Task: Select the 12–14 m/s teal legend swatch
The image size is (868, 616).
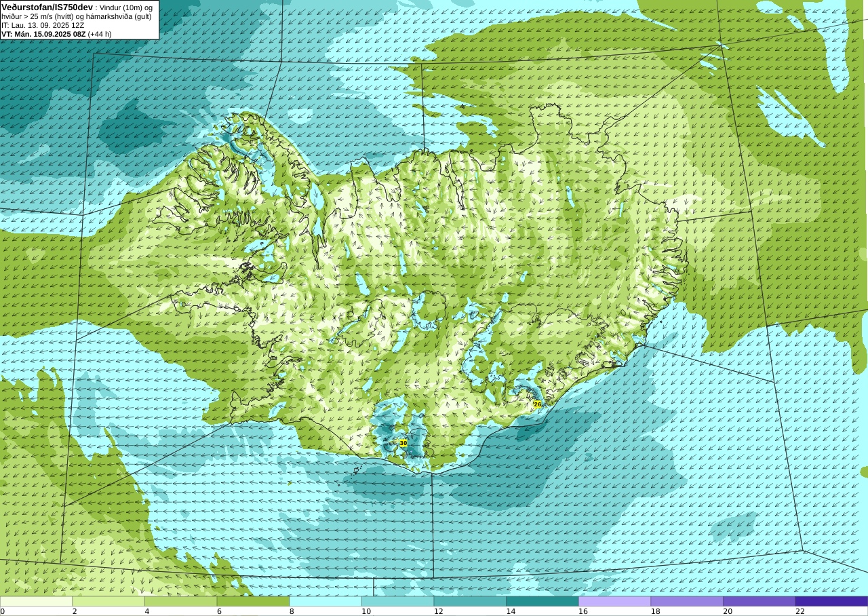Action: point(470,601)
